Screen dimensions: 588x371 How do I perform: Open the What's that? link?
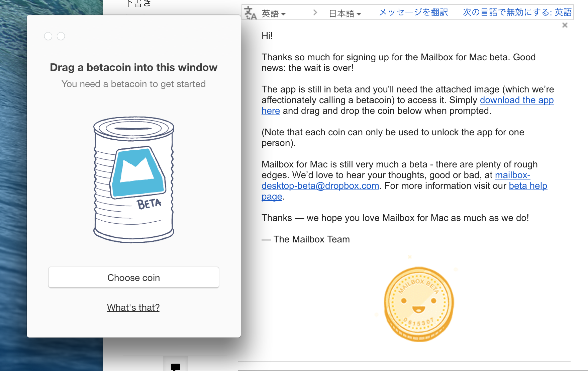click(133, 307)
